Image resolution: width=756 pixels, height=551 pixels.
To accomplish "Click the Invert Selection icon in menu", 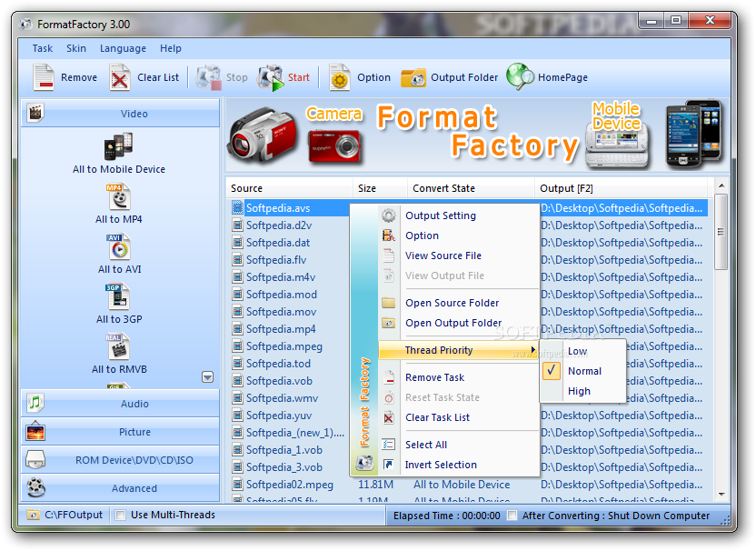I will [389, 464].
